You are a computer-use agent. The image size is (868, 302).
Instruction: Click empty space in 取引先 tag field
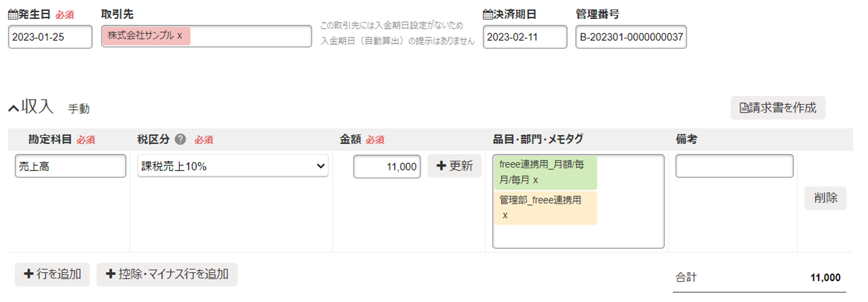pyautogui.click(x=251, y=37)
